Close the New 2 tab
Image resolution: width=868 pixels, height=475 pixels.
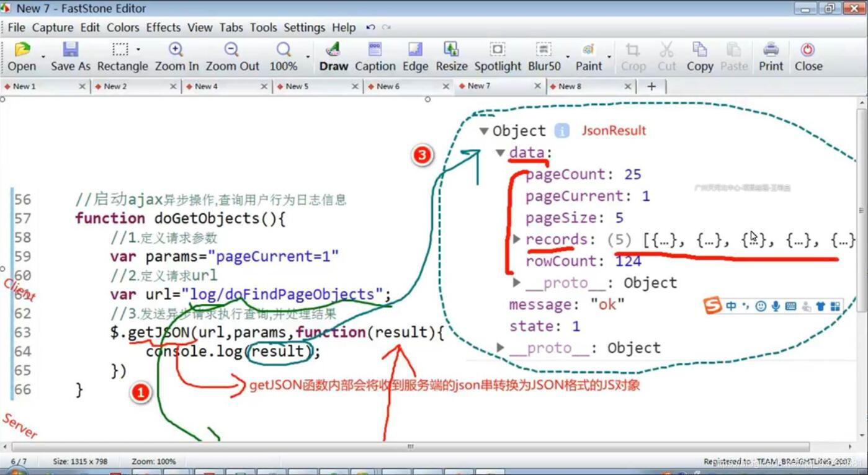click(x=173, y=86)
